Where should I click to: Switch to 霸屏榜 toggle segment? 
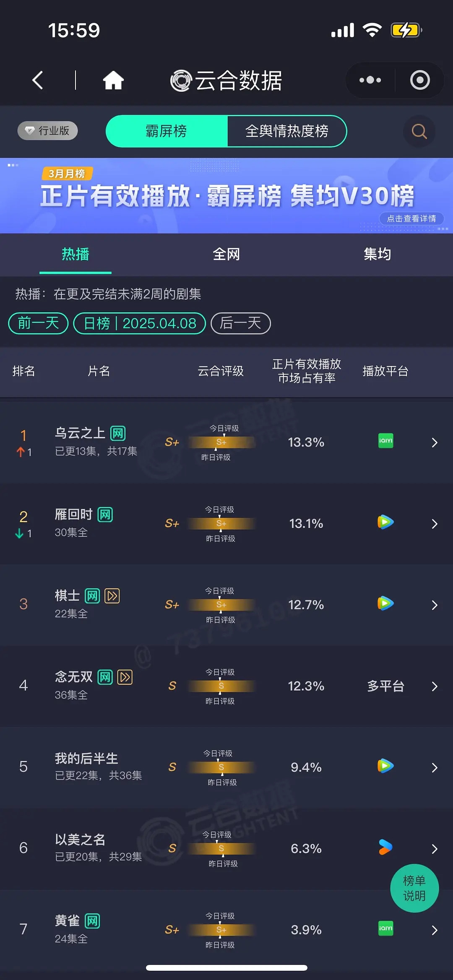click(x=167, y=131)
